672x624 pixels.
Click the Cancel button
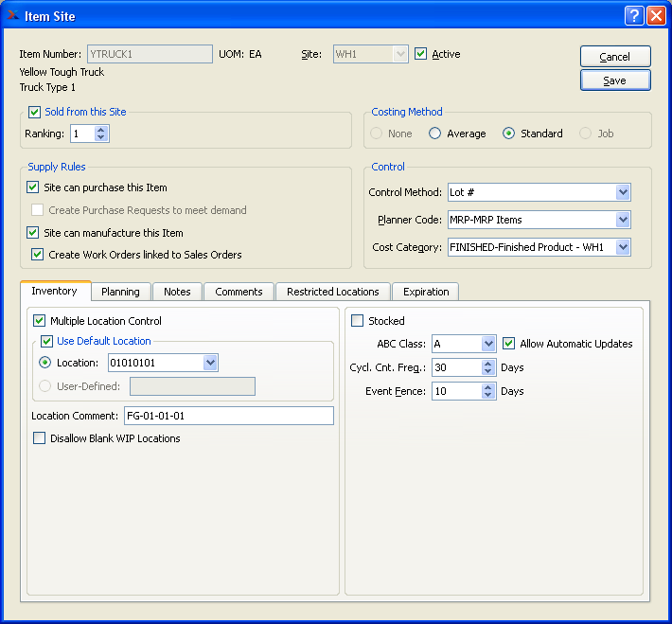tap(615, 57)
